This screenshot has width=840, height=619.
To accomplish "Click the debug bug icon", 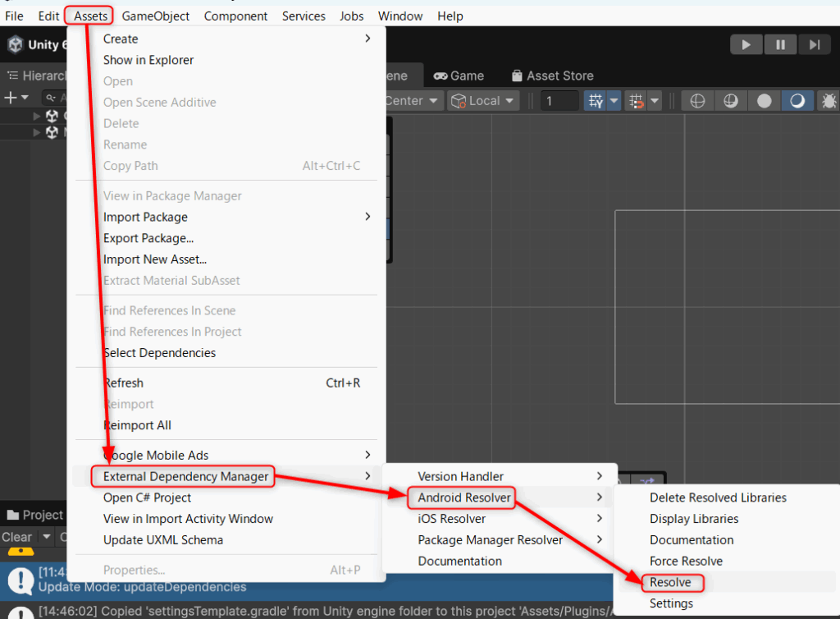I will tap(829, 101).
